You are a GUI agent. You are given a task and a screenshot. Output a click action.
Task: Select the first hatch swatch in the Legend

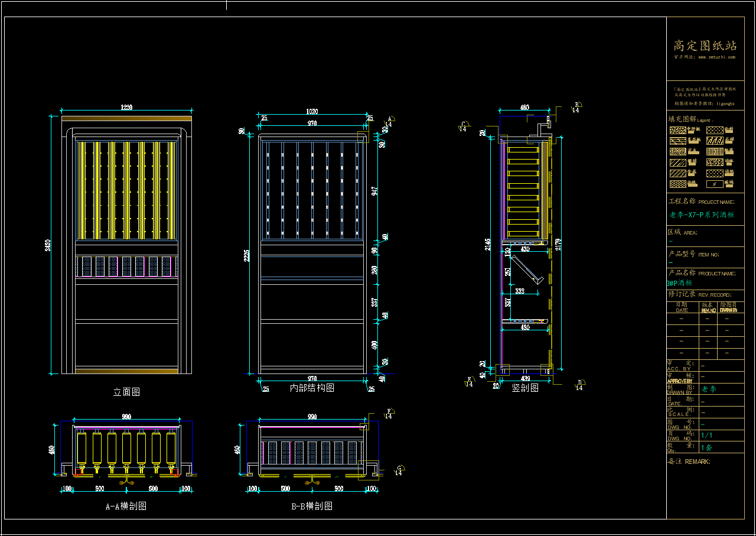click(677, 130)
